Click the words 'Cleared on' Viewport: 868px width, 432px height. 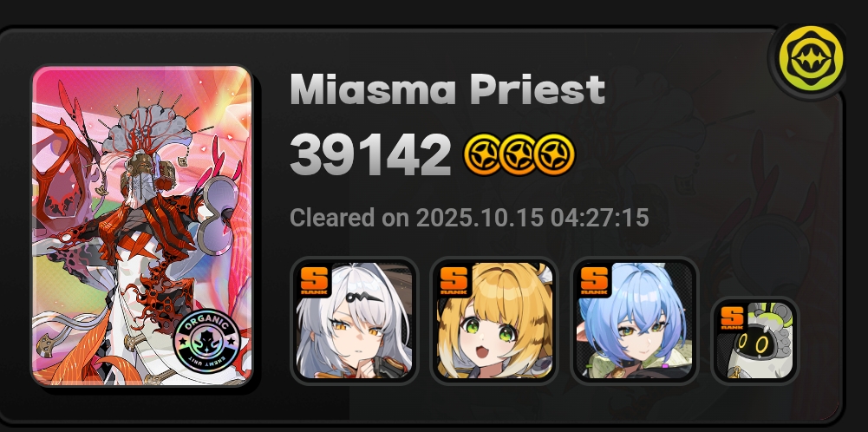(349, 218)
